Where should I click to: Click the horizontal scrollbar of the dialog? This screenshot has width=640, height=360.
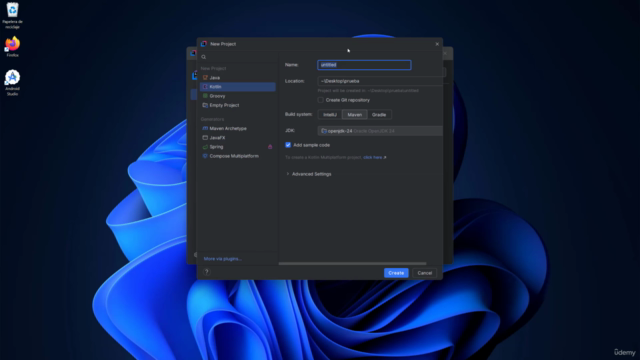coord(352,264)
